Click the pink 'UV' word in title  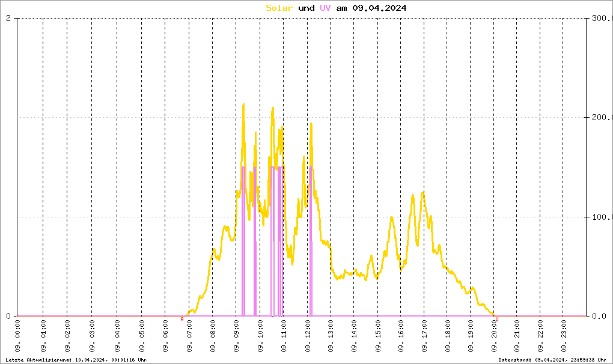click(x=325, y=8)
